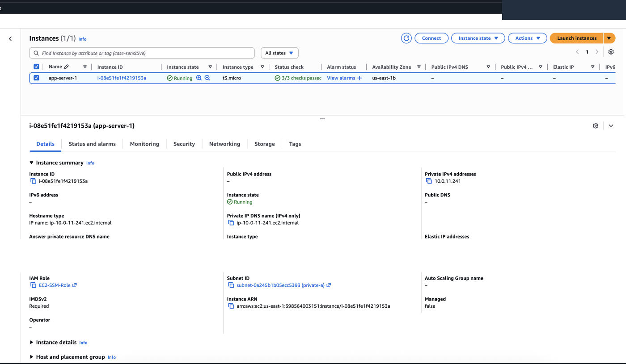The width and height of the screenshot is (626, 364).
Task: Open the Actions dropdown
Action: tap(528, 38)
